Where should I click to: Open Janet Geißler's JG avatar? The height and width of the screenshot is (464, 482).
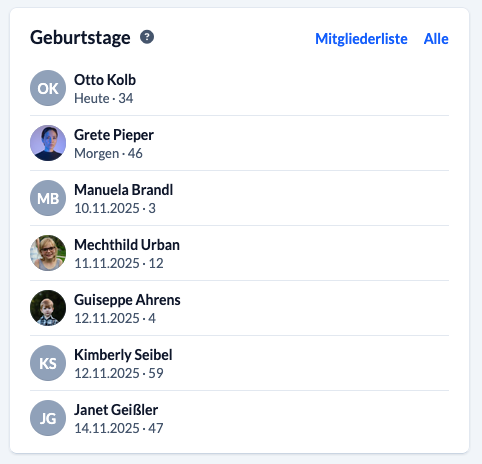coord(48,418)
